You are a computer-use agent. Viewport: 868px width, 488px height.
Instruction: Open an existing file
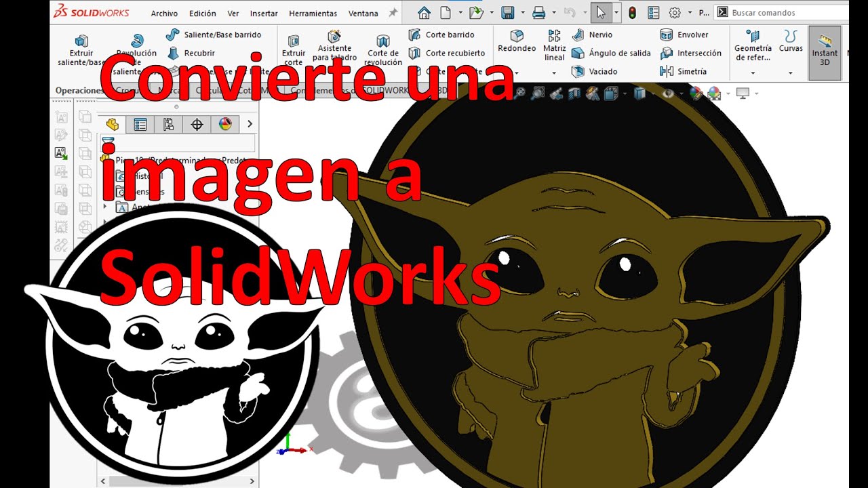coord(476,12)
